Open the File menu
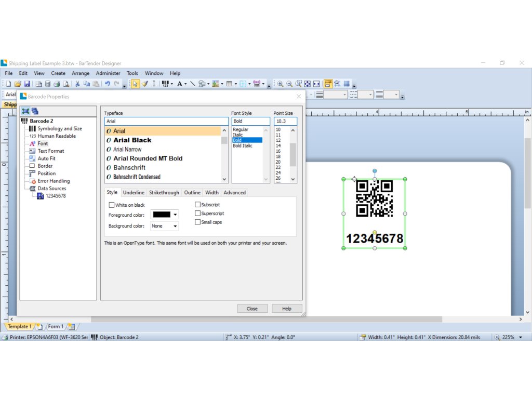Image resolution: width=532 pixels, height=399 pixels. pyautogui.click(x=9, y=73)
